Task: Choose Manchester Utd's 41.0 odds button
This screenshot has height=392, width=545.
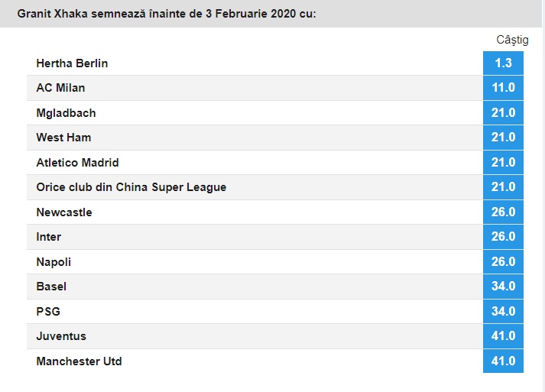Action: [x=503, y=361]
